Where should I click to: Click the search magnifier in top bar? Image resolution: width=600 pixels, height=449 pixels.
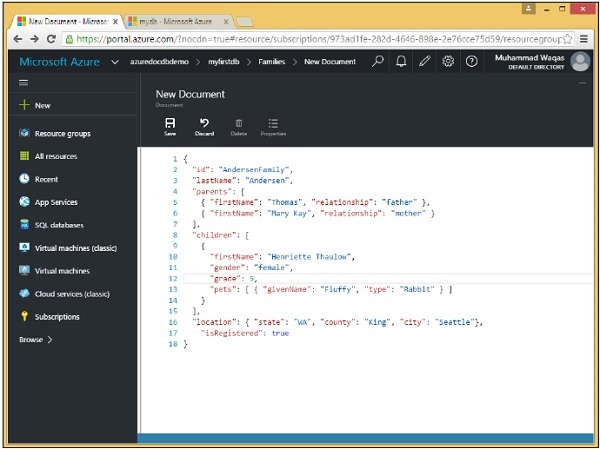tap(377, 61)
